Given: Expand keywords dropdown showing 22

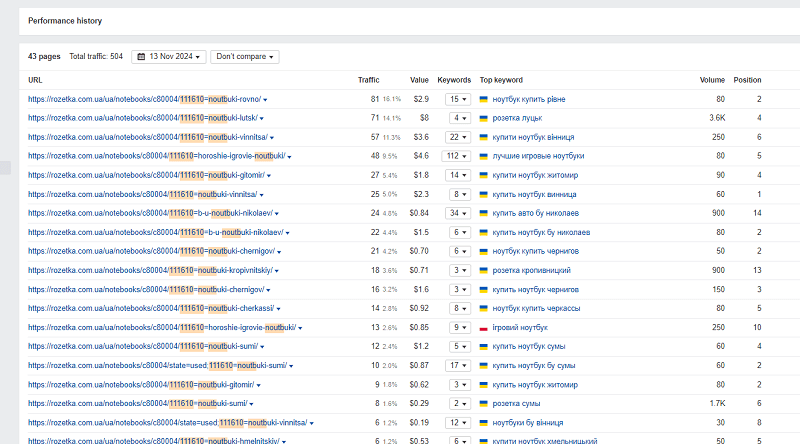Looking at the screenshot, I should (x=458, y=137).
